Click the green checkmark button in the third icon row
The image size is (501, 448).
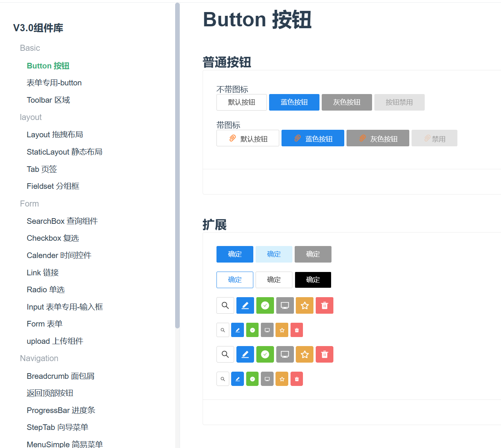pos(265,354)
